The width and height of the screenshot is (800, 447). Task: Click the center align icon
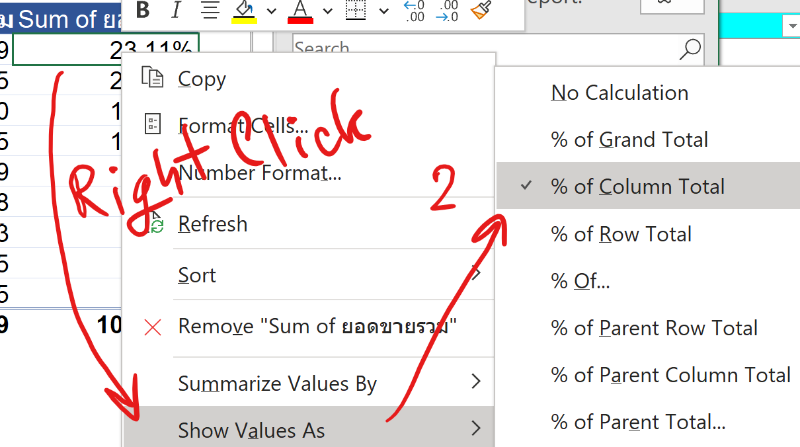(x=209, y=10)
